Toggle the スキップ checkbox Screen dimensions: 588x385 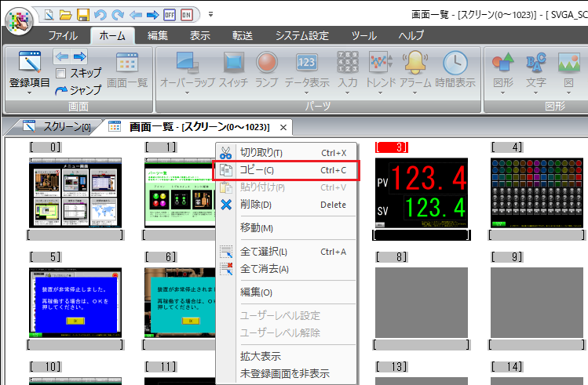pos(60,73)
